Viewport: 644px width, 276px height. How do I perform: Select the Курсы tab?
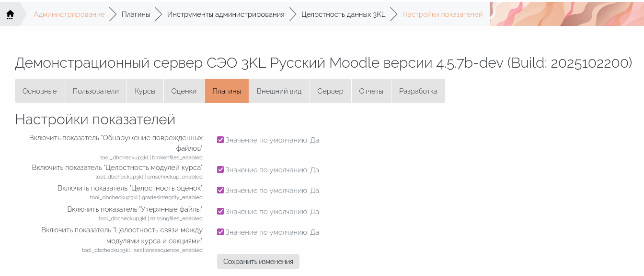point(145,91)
